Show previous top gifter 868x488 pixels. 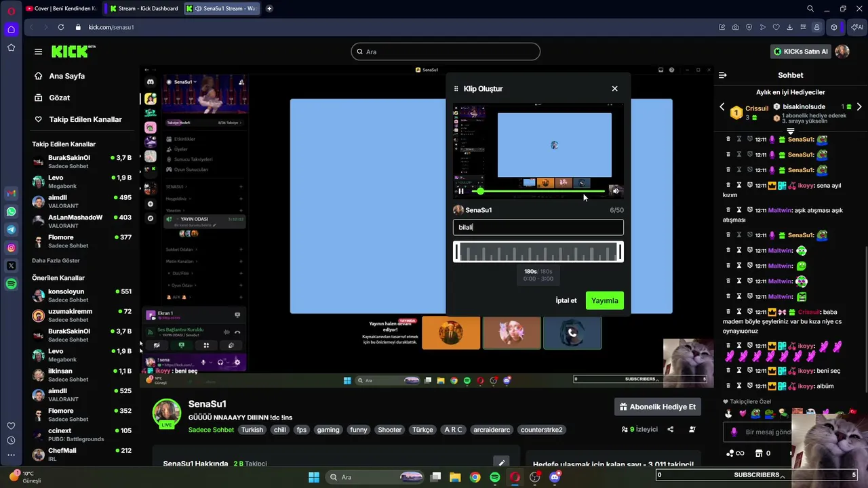pyautogui.click(x=722, y=107)
